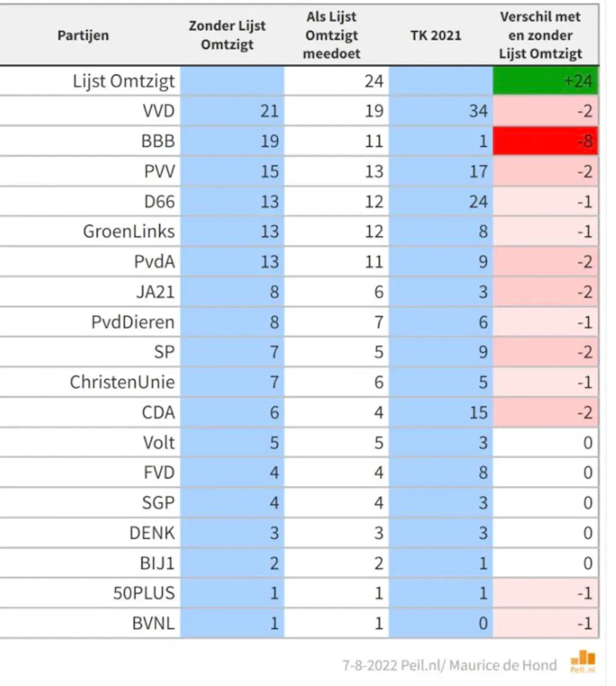This screenshot has height=686, width=616.
Task: Click the red -8 BBB cell
Action: pos(546,141)
